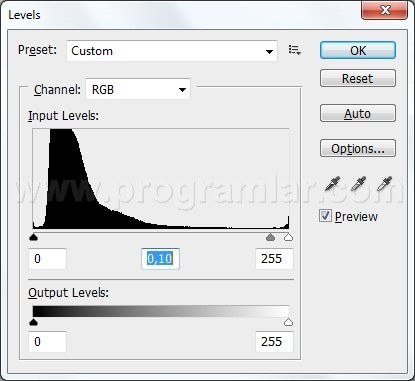Click the input black point slider
The height and width of the screenshot is (381, 415).
[x=34, y=237]
